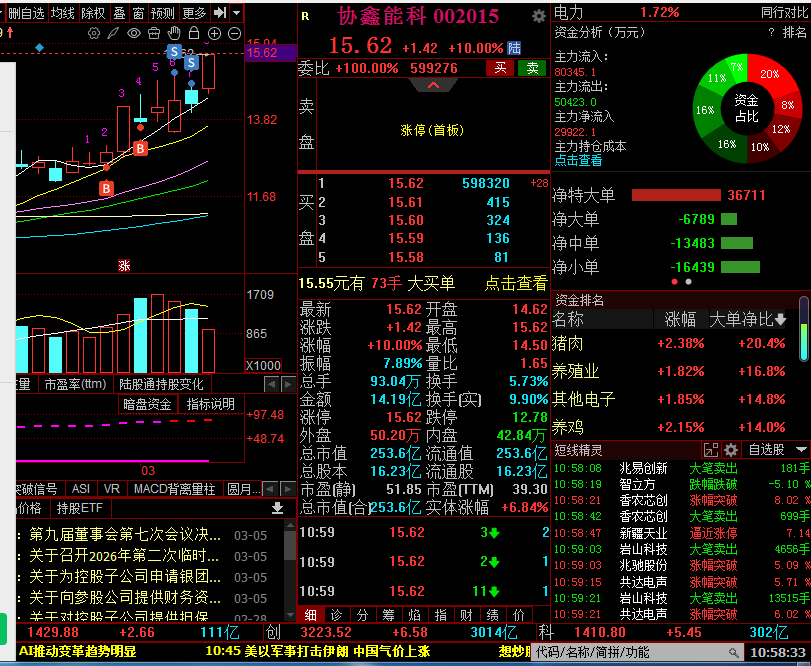Click the blue diamond event marker
811x666 pixels.
39,48
